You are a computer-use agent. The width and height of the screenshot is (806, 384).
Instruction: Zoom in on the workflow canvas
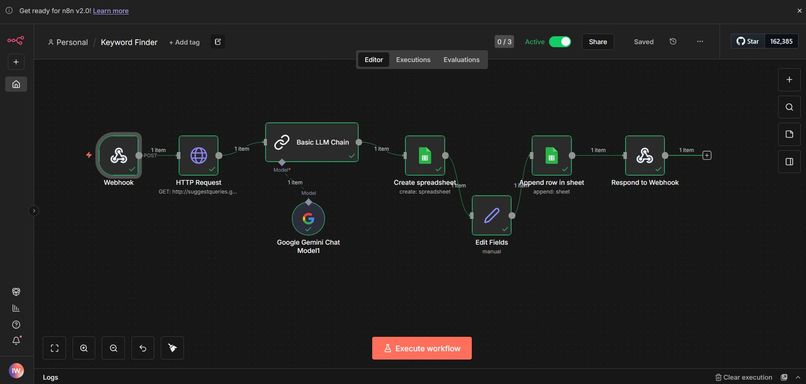click(84, 348)
